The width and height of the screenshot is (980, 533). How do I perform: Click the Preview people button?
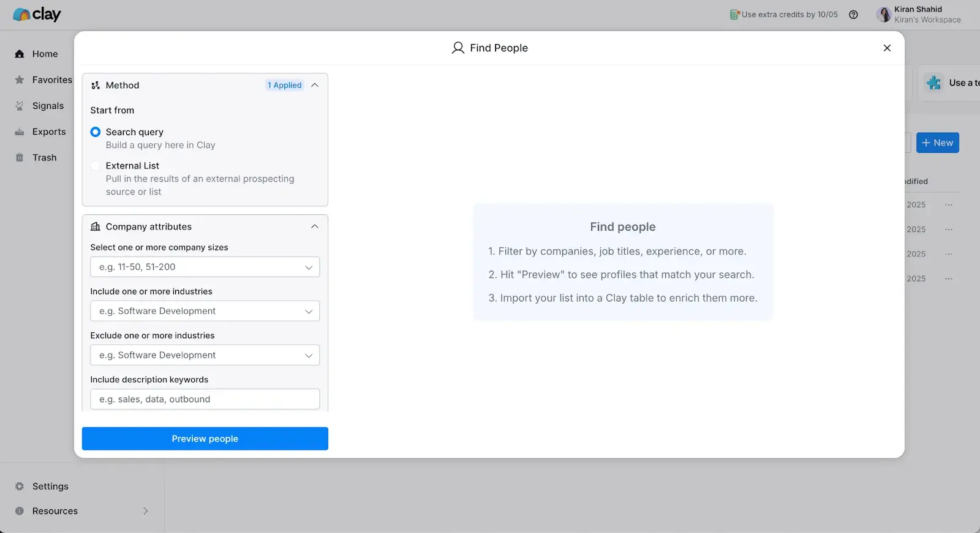205,439
